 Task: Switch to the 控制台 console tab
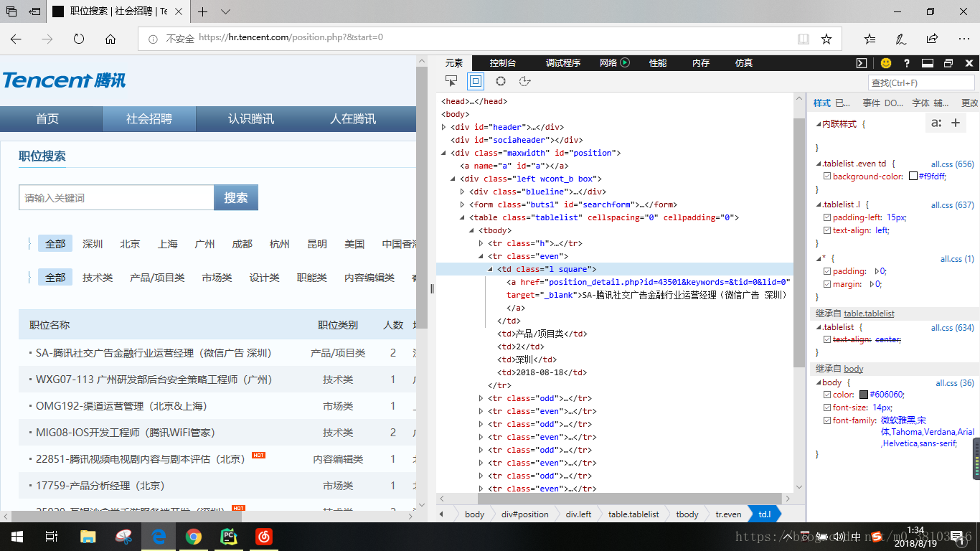[x=503, y=63]
